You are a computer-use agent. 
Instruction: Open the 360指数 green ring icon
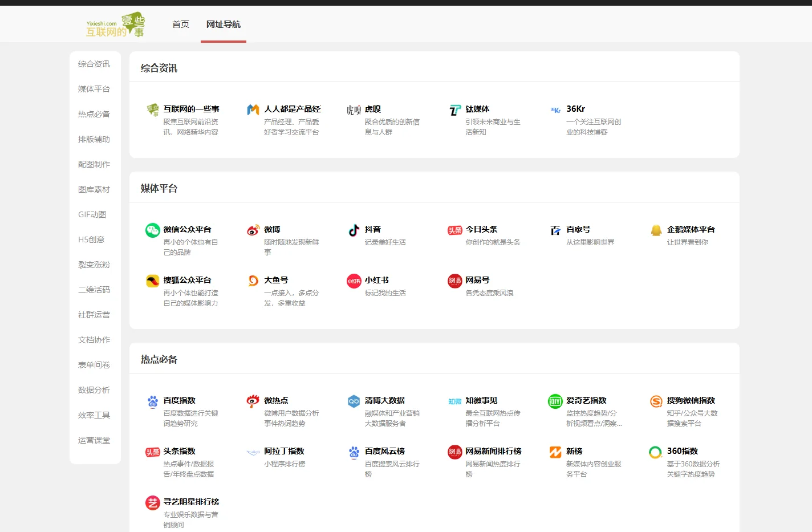[x=656, y=452]
